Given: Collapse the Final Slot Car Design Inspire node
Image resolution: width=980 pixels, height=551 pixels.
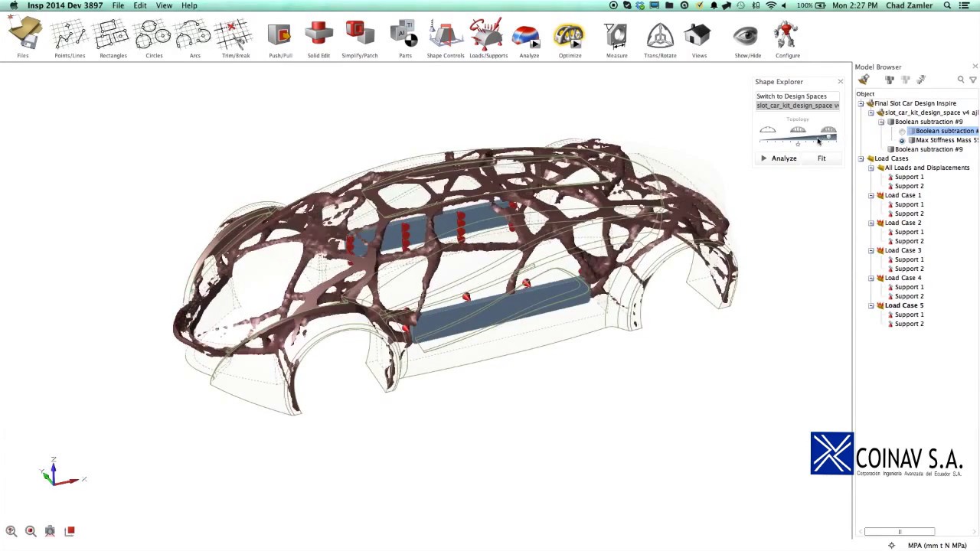Looking at the screenshot, I should click(861, 103).
